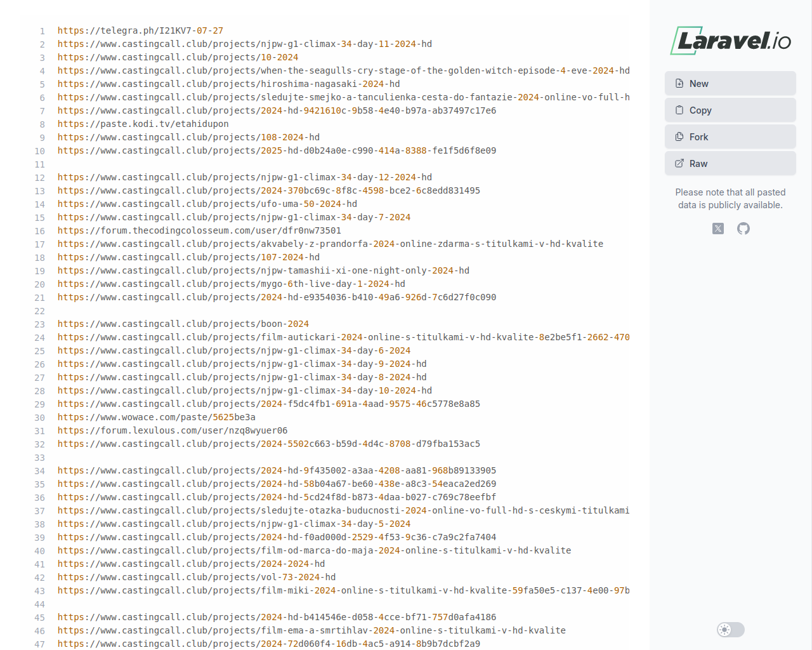Click the New paste button

point(730,83)
